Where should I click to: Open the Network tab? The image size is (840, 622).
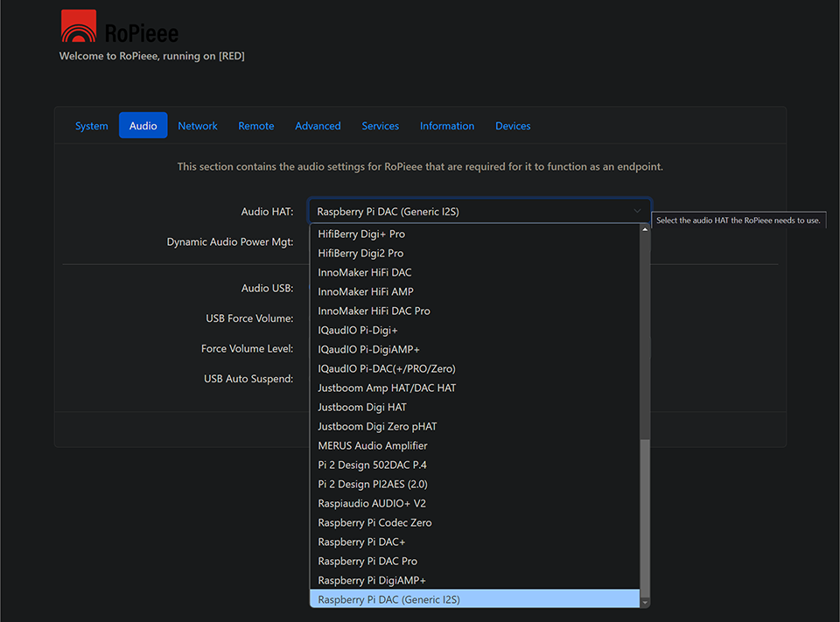coord(198,126)
